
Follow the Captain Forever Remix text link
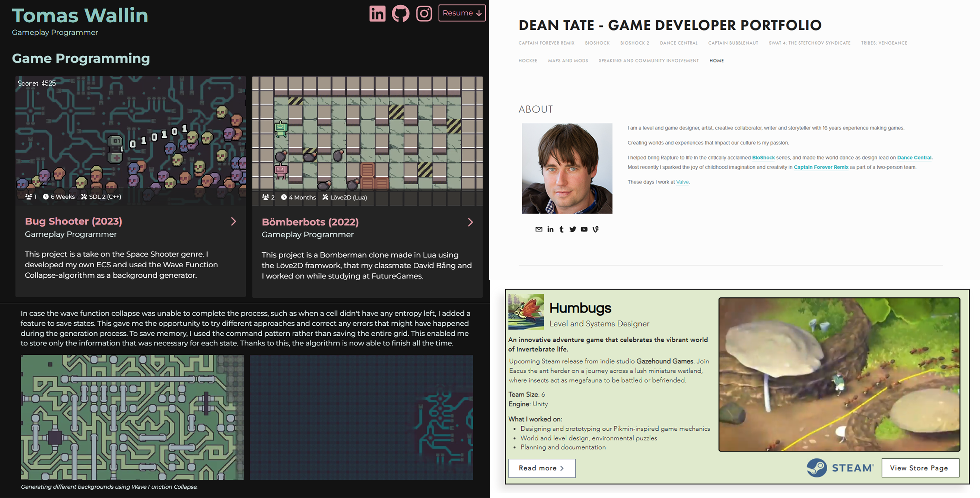821,167
